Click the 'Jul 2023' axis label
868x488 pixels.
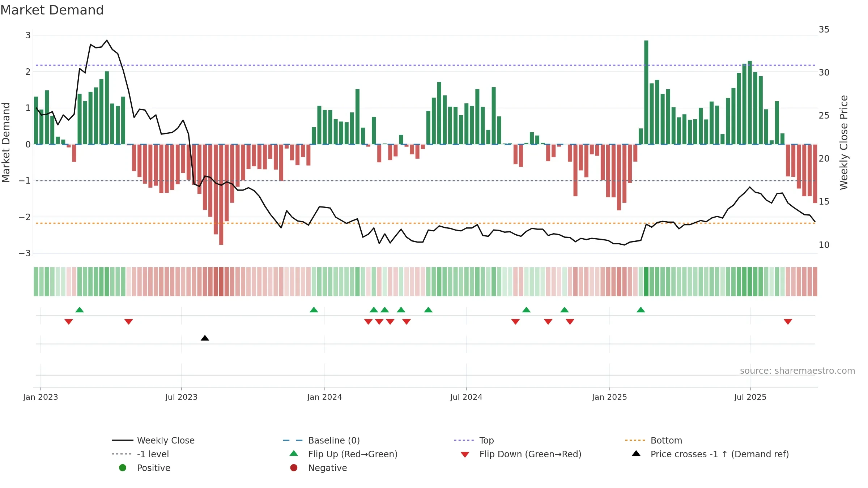pyautogui.click(x=182, y=397)
